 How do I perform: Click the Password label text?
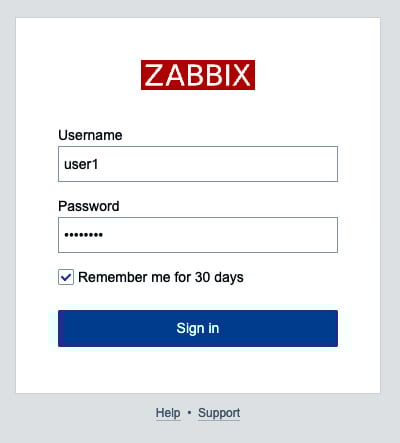coord(89,206)
